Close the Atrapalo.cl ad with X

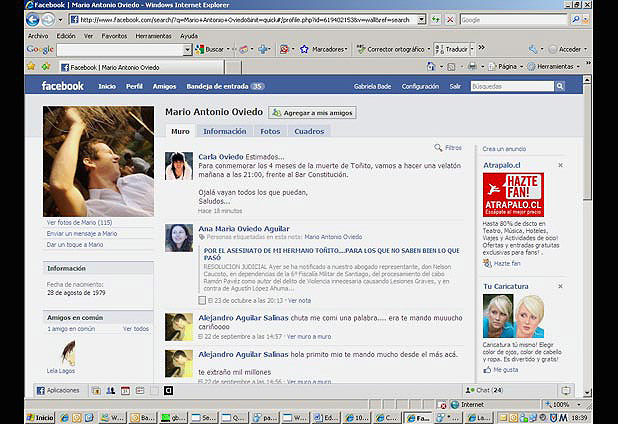tap(560, 165)
